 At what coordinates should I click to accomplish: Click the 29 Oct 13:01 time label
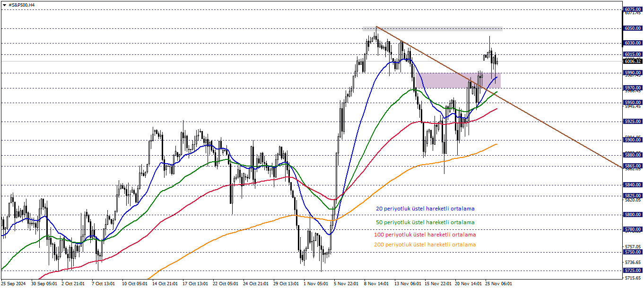[286, 284]
